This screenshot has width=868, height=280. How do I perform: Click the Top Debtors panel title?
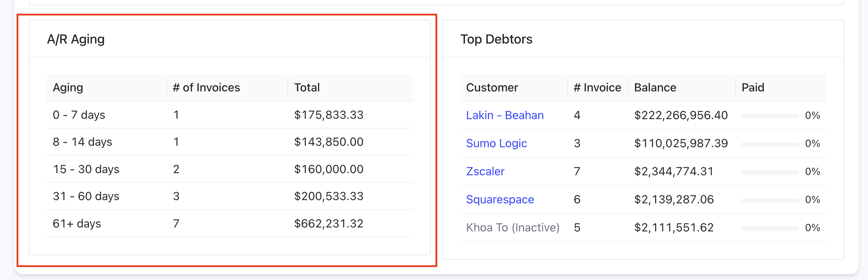[496, 39]
